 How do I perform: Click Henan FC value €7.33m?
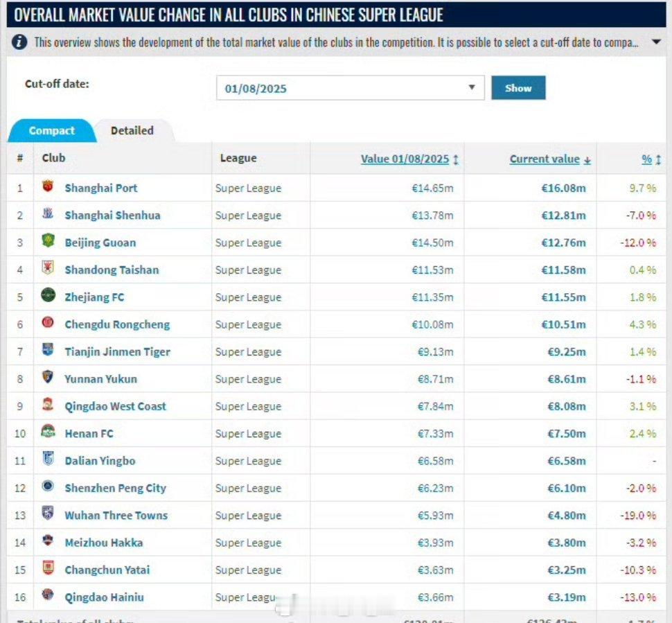(436, 434)
